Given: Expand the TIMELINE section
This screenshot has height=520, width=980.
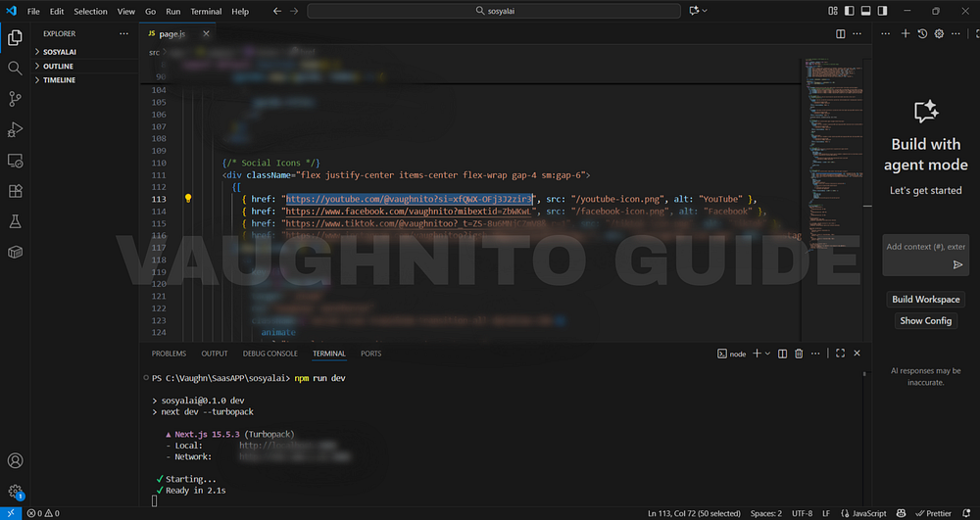Looking at the screenshot, I should tap(84, 80).
